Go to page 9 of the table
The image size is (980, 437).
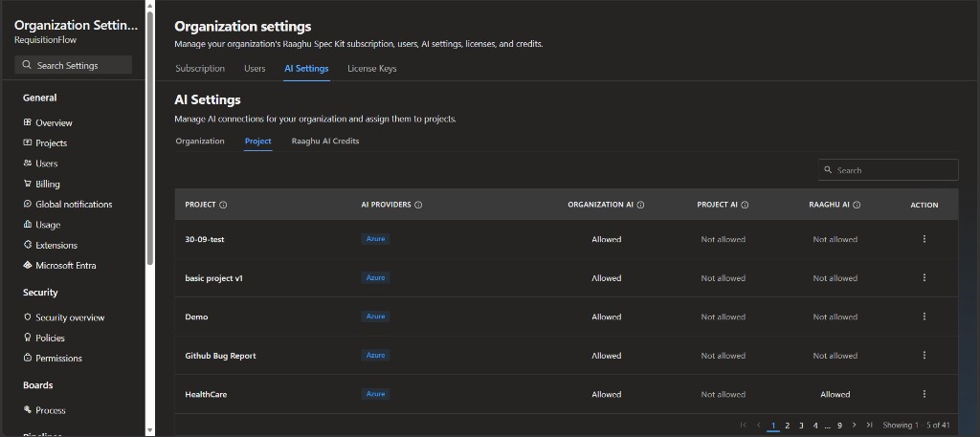click(x=839, y=426)
